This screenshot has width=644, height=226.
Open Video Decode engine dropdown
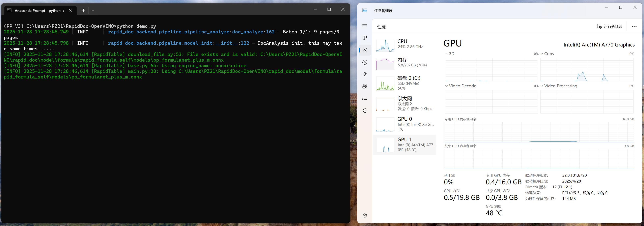tap(447, 86)
